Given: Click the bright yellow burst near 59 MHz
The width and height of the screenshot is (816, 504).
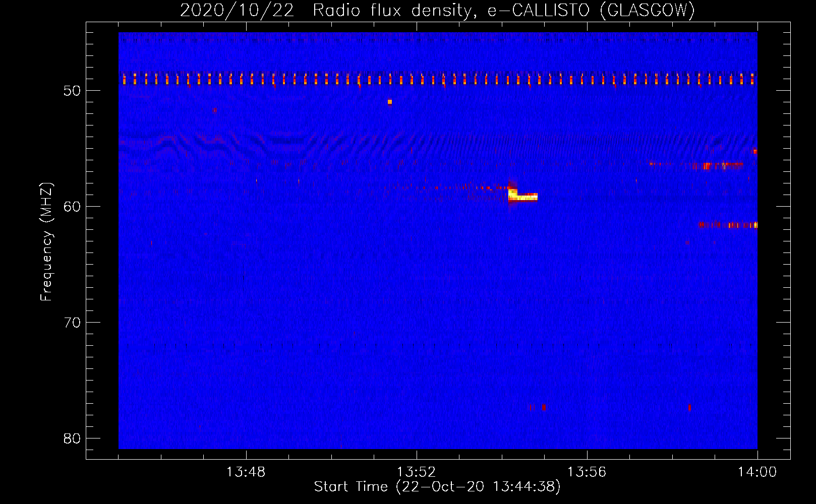Looking at the screenshot, I should (x=522, y=196).
